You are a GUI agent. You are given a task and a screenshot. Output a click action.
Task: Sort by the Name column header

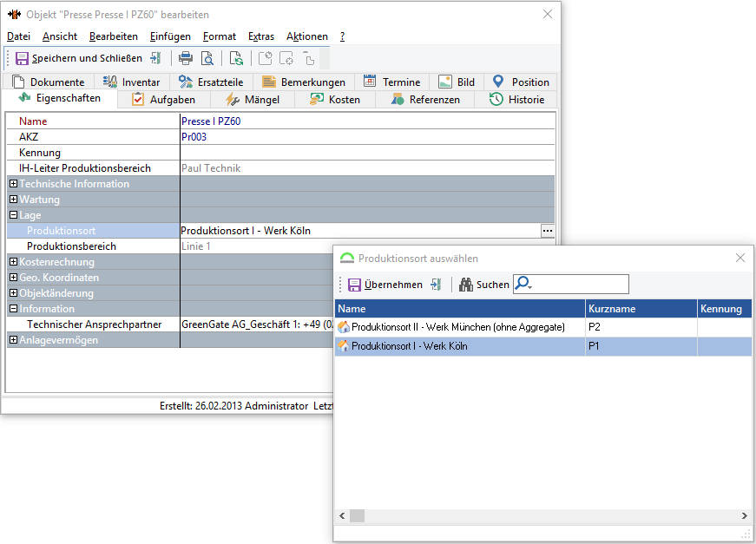click(x=460, y=309)
